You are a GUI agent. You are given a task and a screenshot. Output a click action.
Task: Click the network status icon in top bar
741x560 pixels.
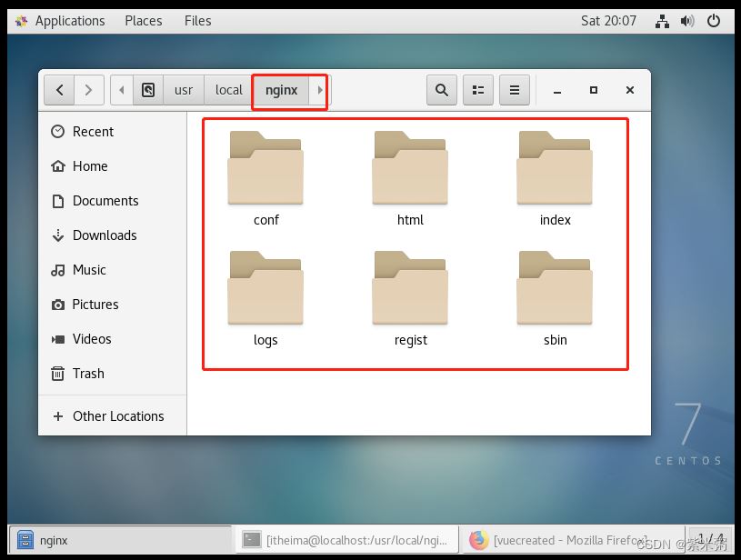pos(662,21)
